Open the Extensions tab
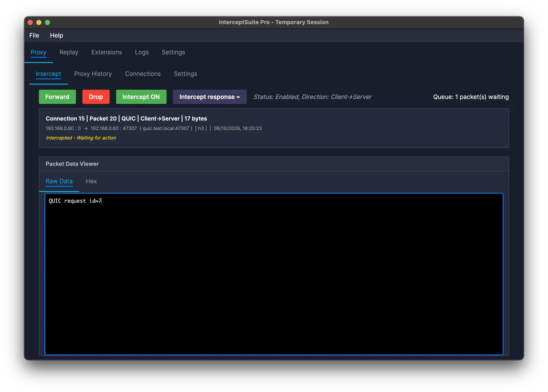This screenshot has width=548, height=392. [106, 52]
